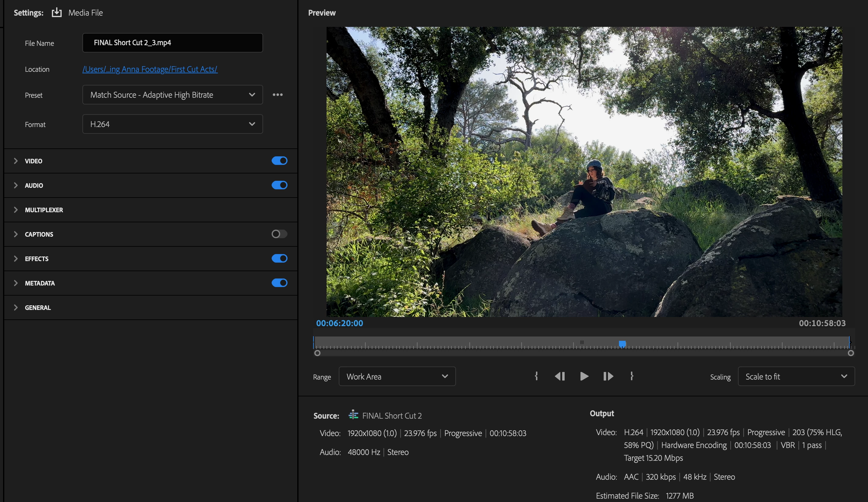The width and height of the screenshot is (868, 502).
Task: Turn on the CAPTIONS toggle
Action: 279,234
